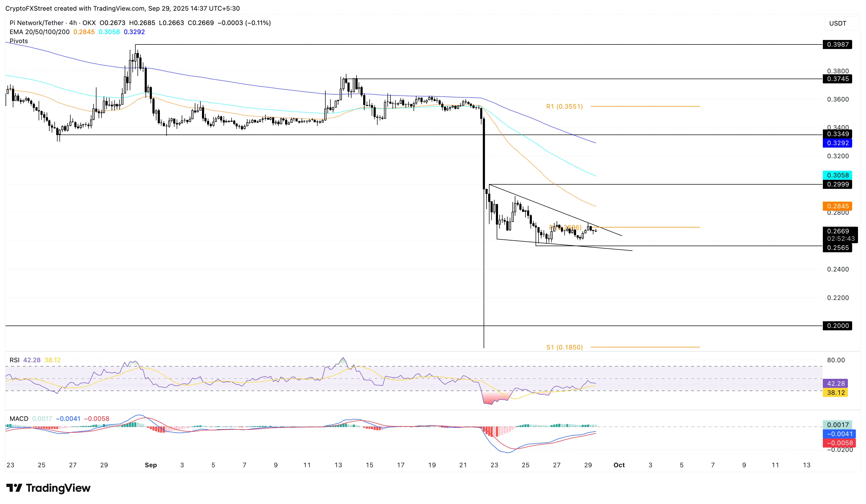This screenshot has width=866, height=504.
Task: Select the S1 (0.1850) pivot label
Action: (565, 347)
